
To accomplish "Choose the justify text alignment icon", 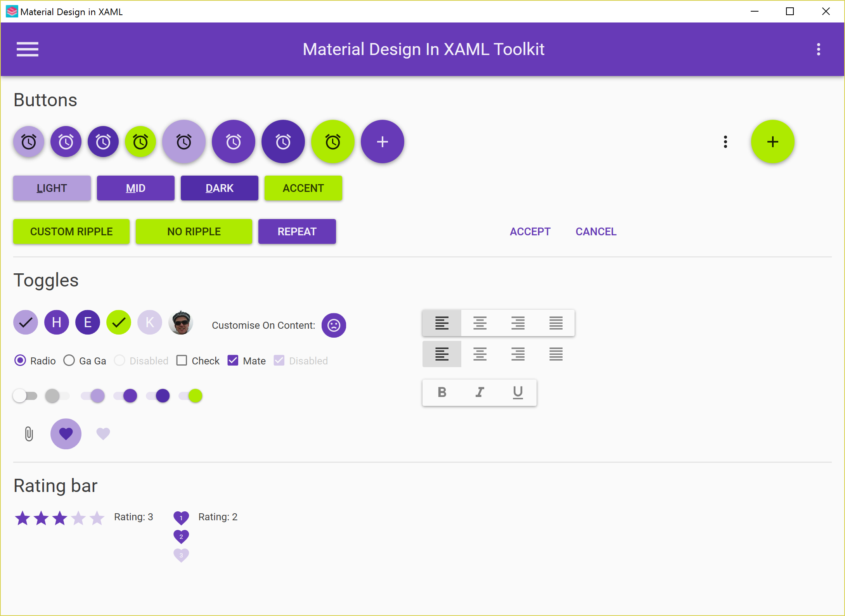I will pos(556,323).
